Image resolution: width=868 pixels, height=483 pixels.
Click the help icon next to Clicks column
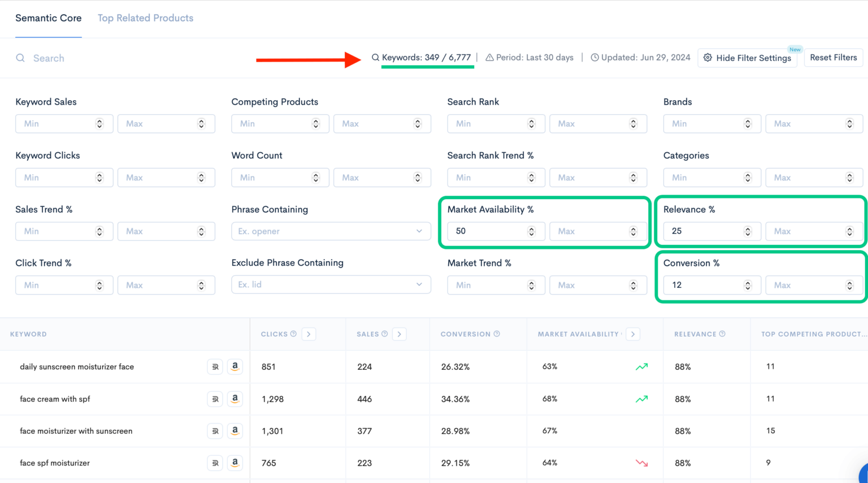(x=293, y=334)
